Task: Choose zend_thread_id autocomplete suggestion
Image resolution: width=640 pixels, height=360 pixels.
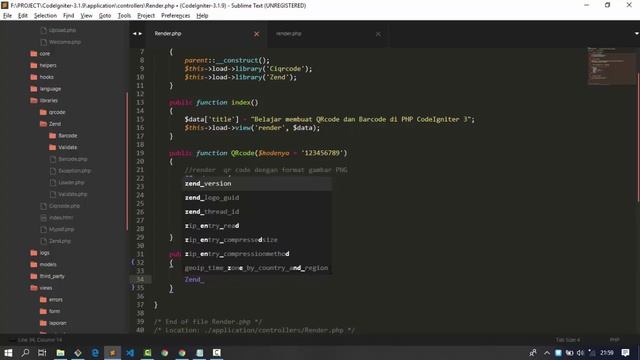Action: pos(257,212)
